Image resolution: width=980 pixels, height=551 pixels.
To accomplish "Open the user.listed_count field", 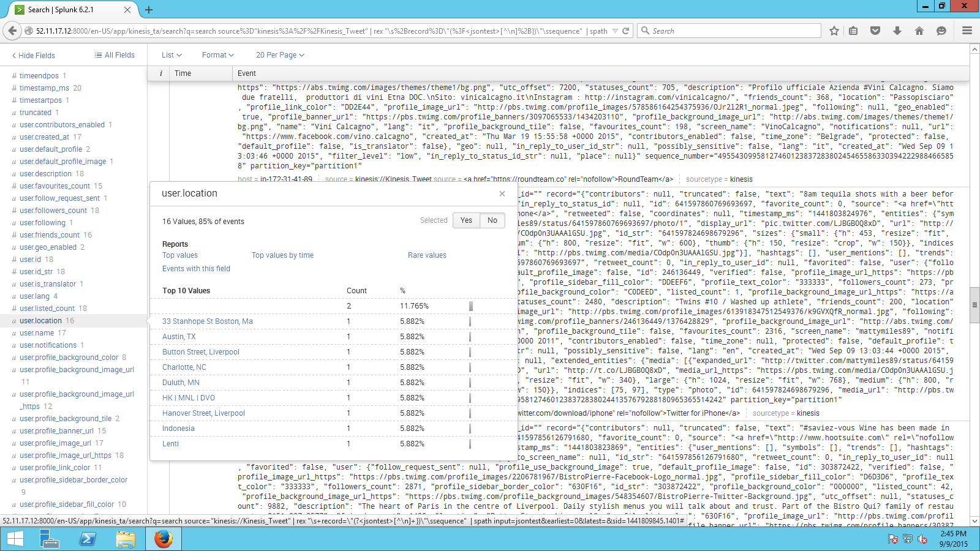I will (47, 309).
